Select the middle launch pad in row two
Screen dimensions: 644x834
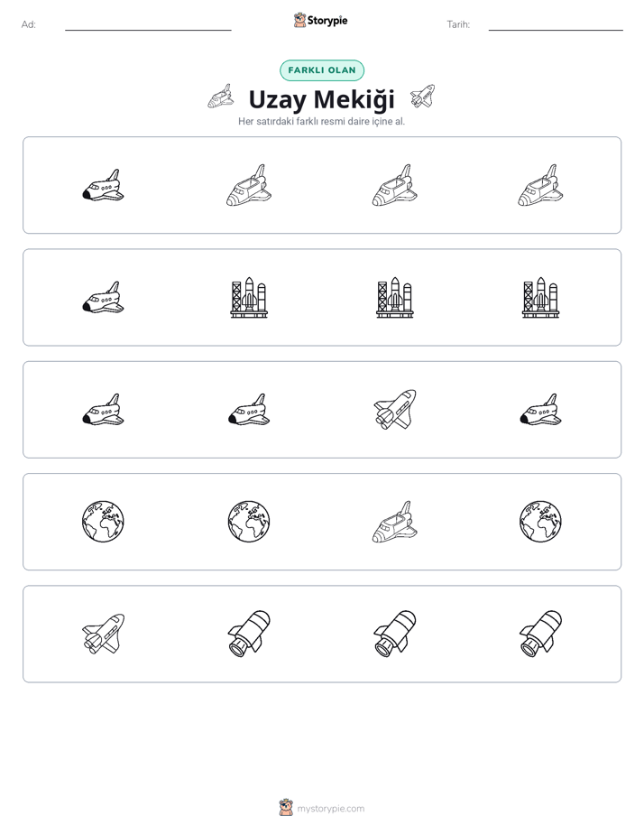[x=395, y=297]
